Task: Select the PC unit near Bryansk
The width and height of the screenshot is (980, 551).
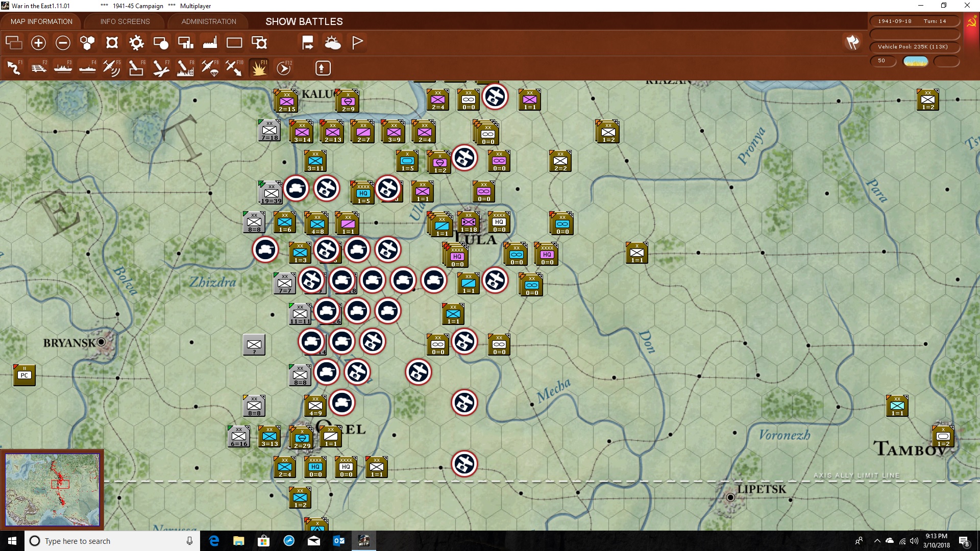Action: click(24, 375)
